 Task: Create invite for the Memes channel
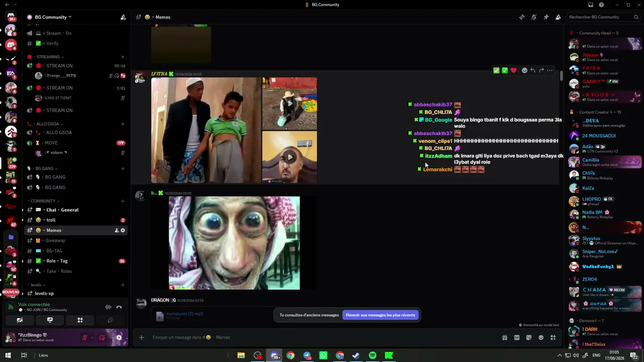point(116,230)
